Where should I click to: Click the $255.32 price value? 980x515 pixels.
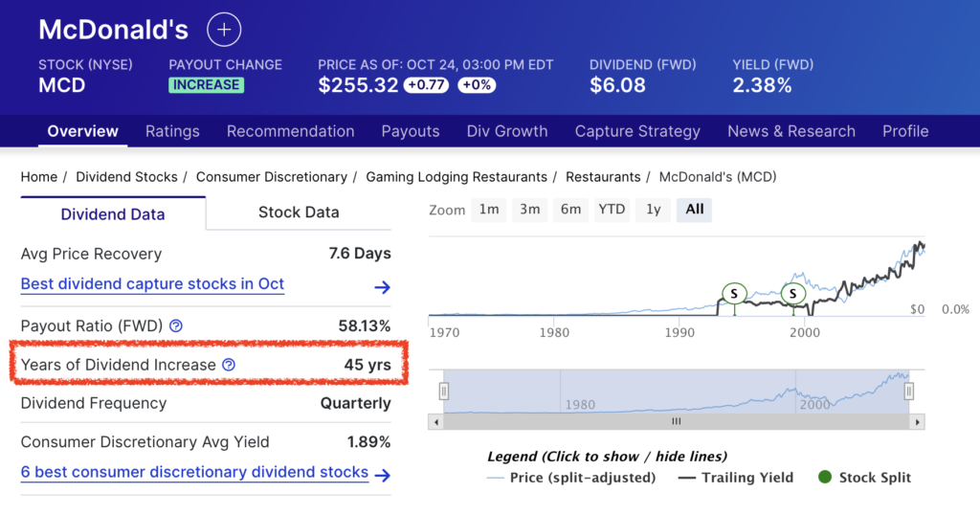(358, 85)
